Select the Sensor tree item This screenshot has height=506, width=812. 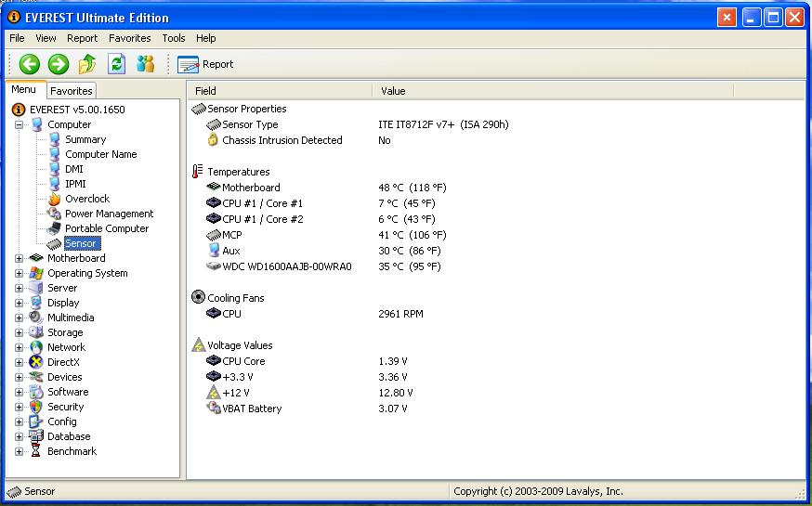[82, 243]
